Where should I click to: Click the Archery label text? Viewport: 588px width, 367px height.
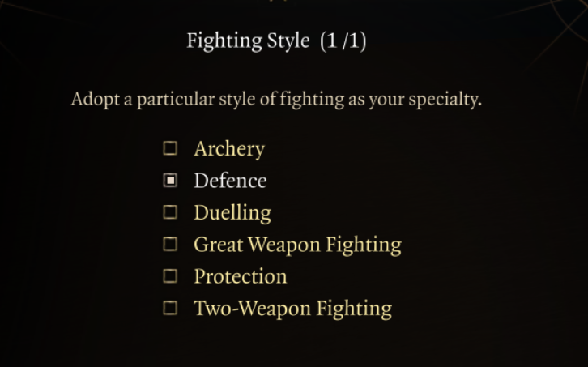click(229, 149)
